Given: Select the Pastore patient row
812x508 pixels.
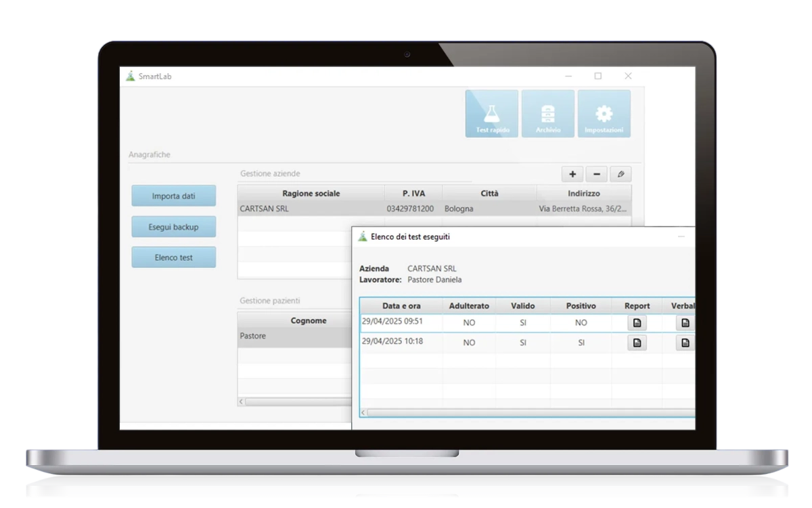Looking at the screenshot, I should pos(294,336).
